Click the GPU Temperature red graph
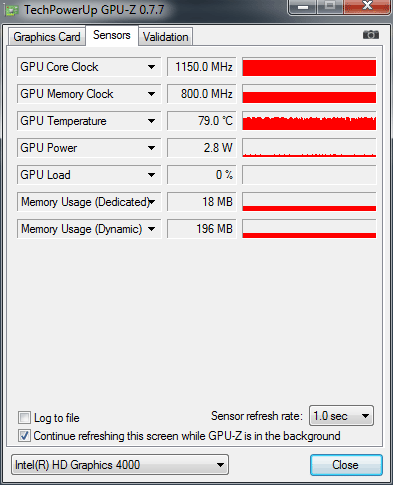The height and width of the screenshot is (485, 393). click(309, 121)
